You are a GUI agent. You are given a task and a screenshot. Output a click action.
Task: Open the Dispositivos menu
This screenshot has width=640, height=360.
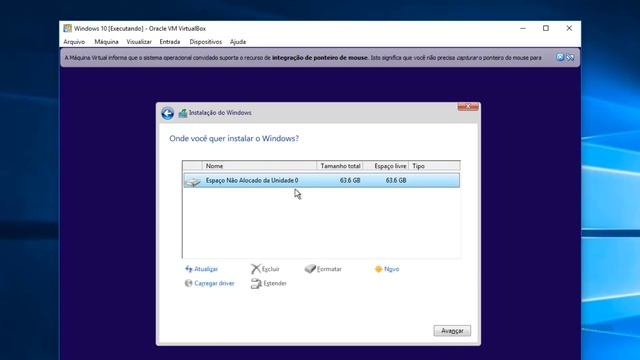(206, 42)
